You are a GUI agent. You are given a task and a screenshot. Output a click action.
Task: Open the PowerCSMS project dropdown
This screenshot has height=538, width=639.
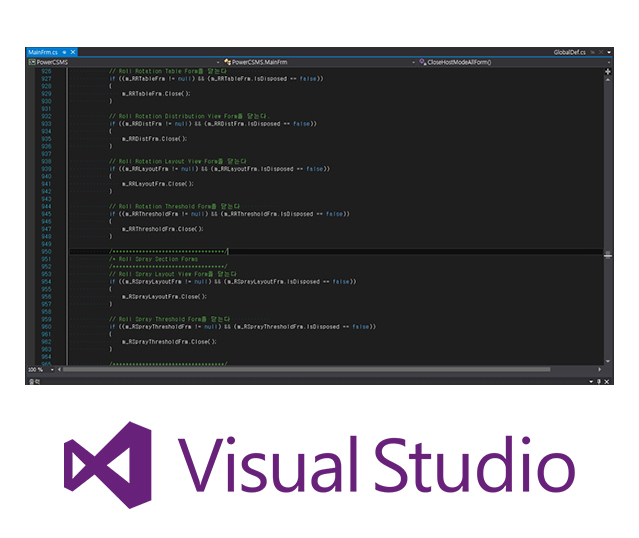pyautogui.click(x=218, y=62)
